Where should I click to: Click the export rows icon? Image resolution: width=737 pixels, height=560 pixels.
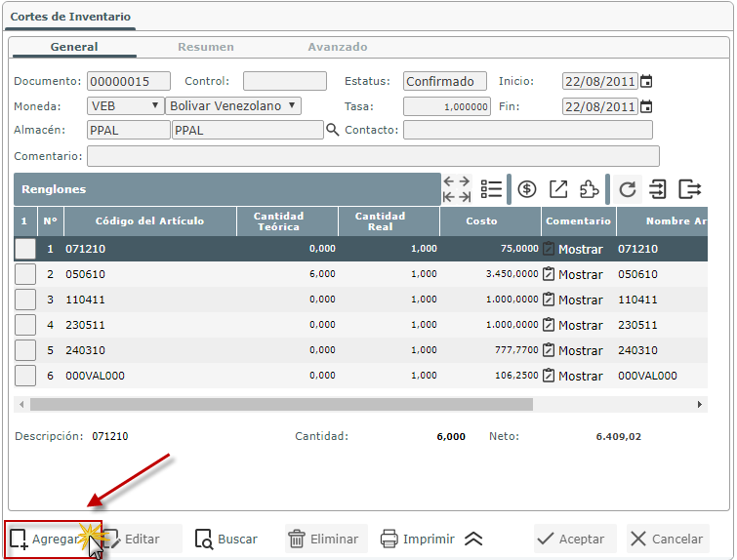click(x=690, y=189)
